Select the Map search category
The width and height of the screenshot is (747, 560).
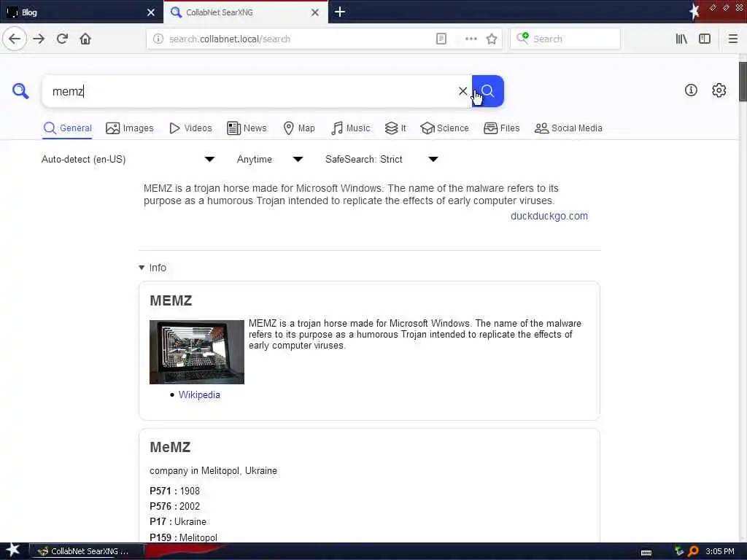click(x=299, y=128)
